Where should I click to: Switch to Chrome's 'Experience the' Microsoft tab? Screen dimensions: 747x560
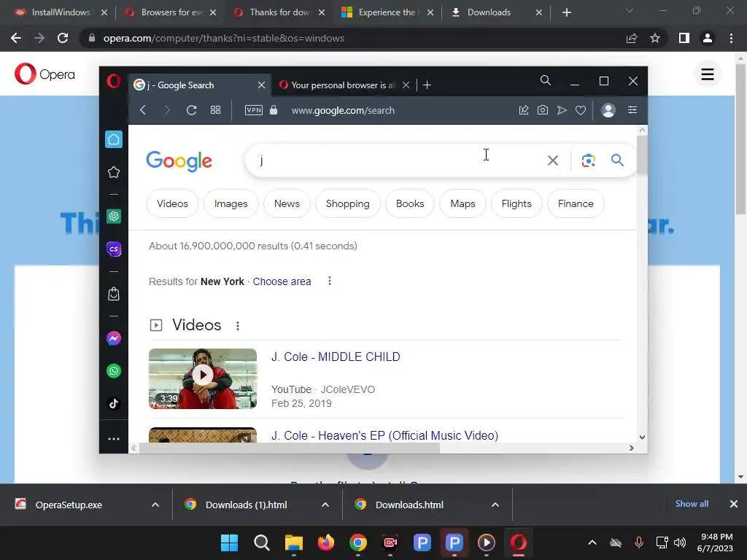387,12
